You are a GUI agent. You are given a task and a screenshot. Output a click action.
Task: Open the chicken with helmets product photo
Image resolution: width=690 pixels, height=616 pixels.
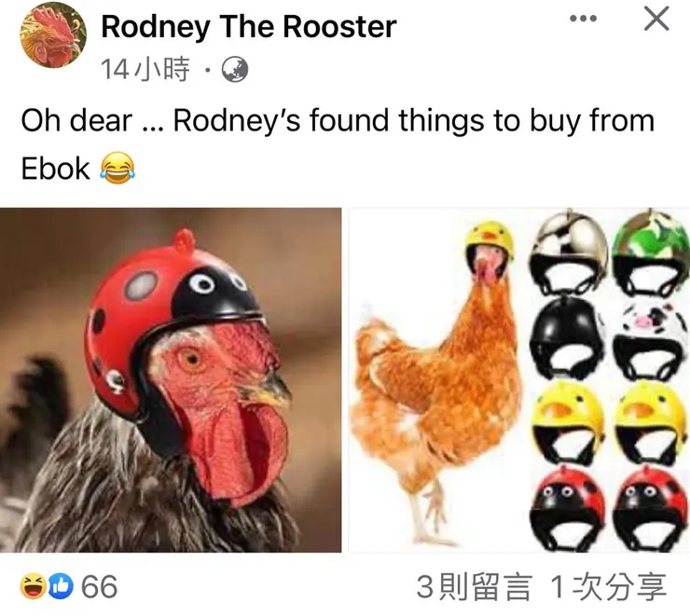click(519, 380)
